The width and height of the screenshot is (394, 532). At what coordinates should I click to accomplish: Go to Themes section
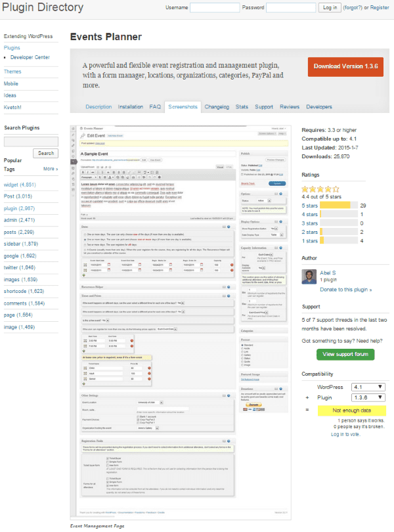tap(12, 72)
